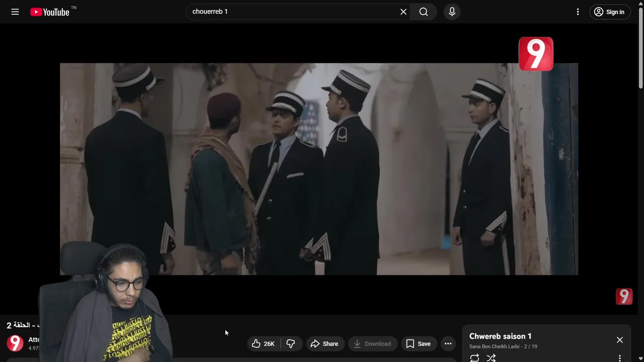The height and width of the screenshot is (362, 644).
Task: Open playlist options three-dot menu
Action: [x=620, y=358]
